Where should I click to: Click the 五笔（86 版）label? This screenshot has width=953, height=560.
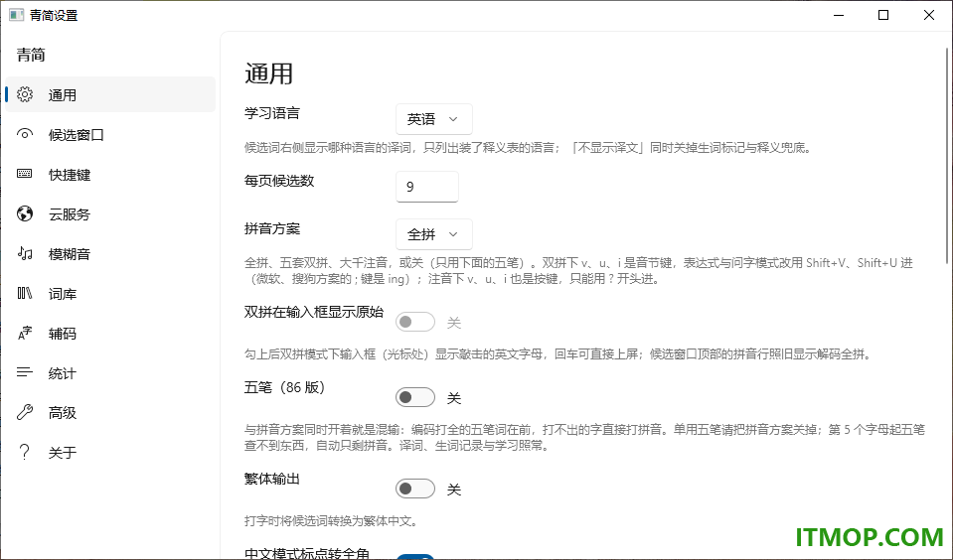coord(285,387)
